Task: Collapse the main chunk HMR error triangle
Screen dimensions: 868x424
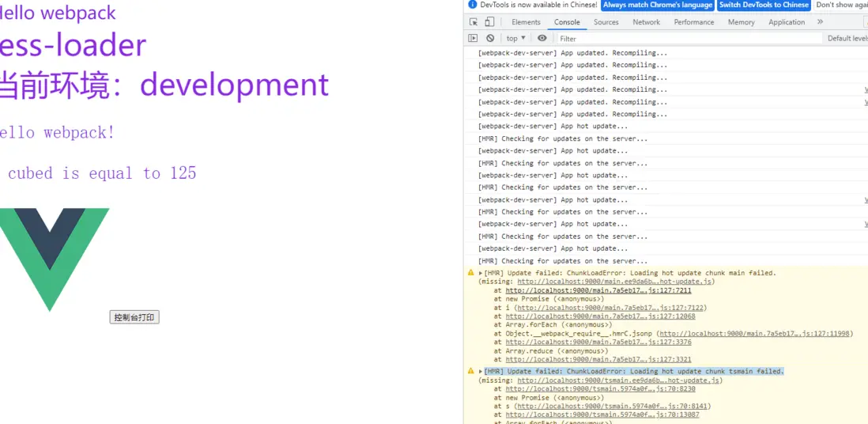Action: click(481, 273)
